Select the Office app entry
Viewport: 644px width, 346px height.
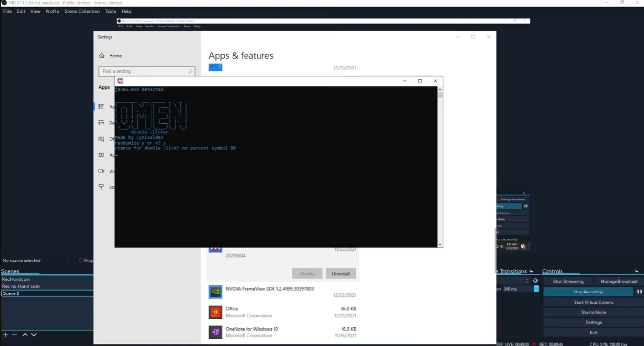coord(283,312)
